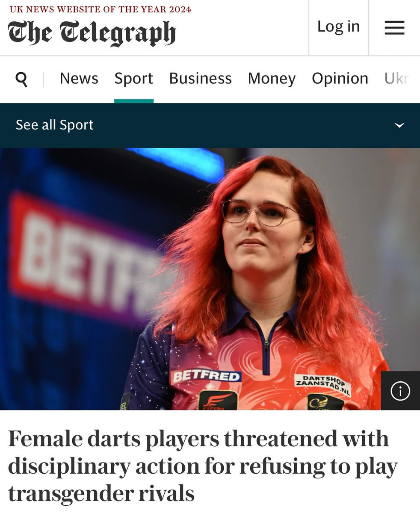Screen dimensions: 420x513
Task: Open the Opinion section tab
Action: (340, 79)
